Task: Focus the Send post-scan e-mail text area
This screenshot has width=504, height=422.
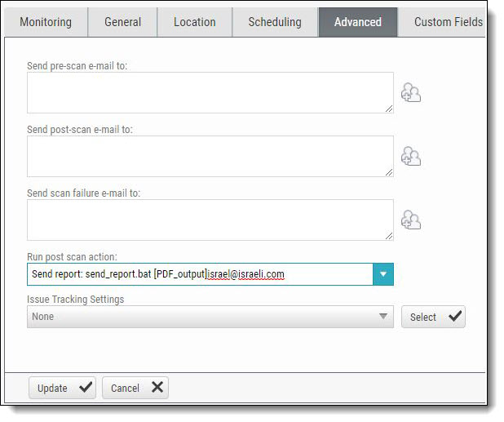Action: pyautogui.click(x=210, y=156)
